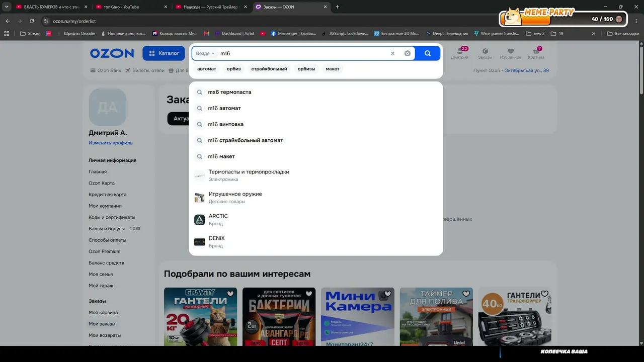Open Ozon Premium in the sidebar
Viewport: 644px width, 362px height.
click(x=105, y=251)
